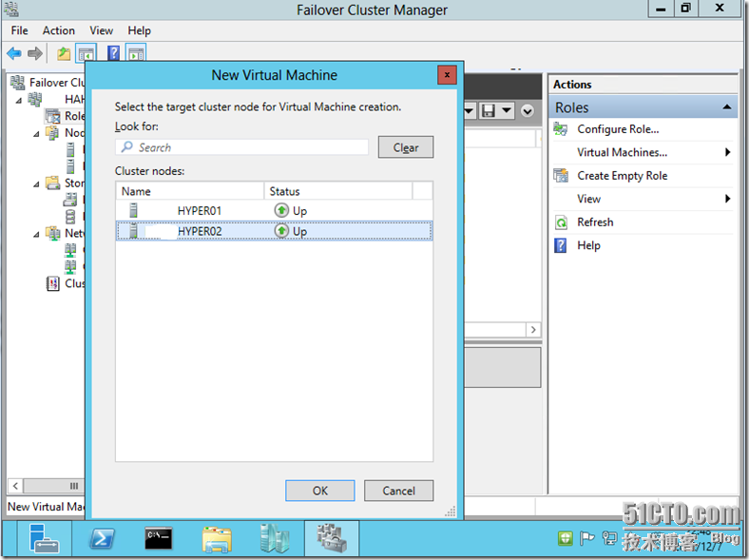Screen dimensions: 749x560
Task: Click the Up status icon for HYPER01
Action: point(281,210)
